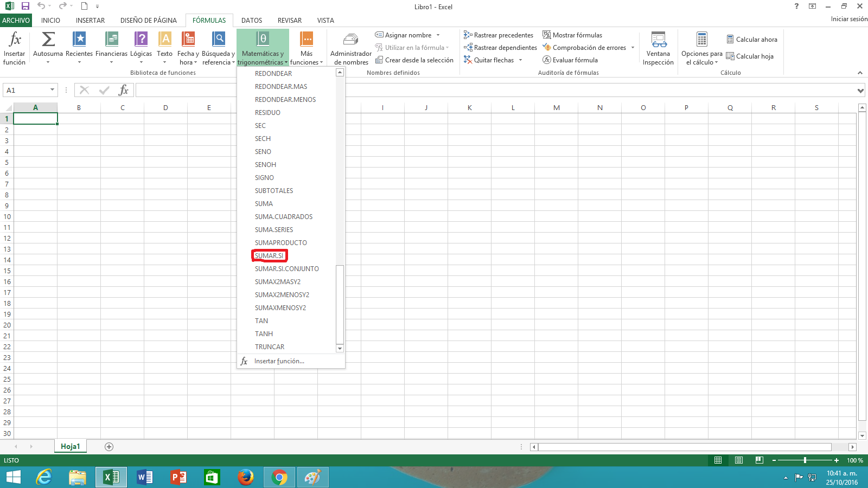Toggle Mostrar fórmulas
The width and height of the screenshot is (868, 488).
pos(572,35)
